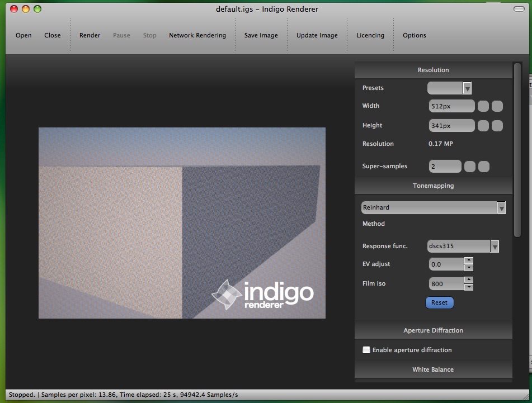Click the settings panel vertical scrollbar

[x=517, y=150]
